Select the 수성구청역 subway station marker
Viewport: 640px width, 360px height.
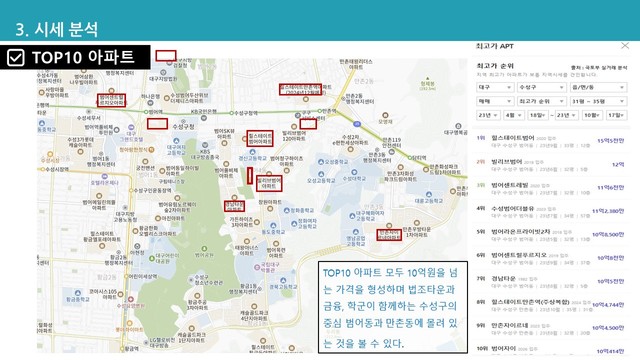click(231, 113)
